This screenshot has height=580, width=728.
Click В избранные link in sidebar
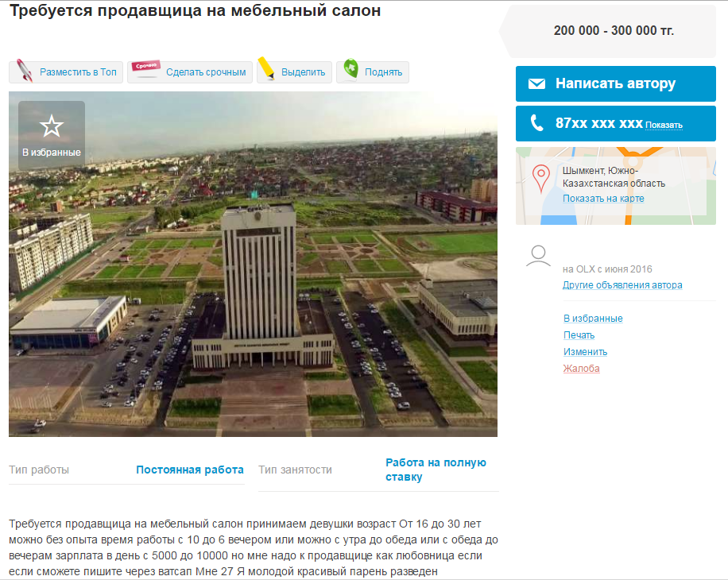(593, 319)
